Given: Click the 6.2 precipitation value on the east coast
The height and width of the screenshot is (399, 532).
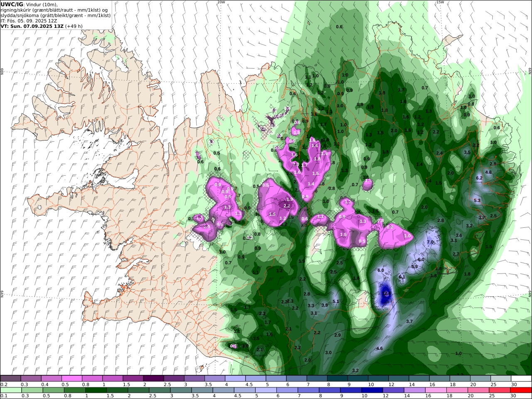Looking at the screenshot, I should click(x=479, y=178).
